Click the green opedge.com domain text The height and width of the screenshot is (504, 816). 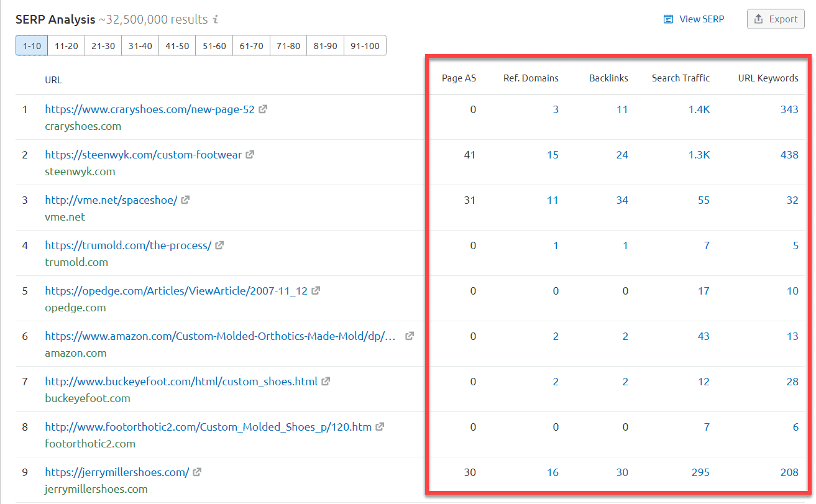tap(75, 308)
